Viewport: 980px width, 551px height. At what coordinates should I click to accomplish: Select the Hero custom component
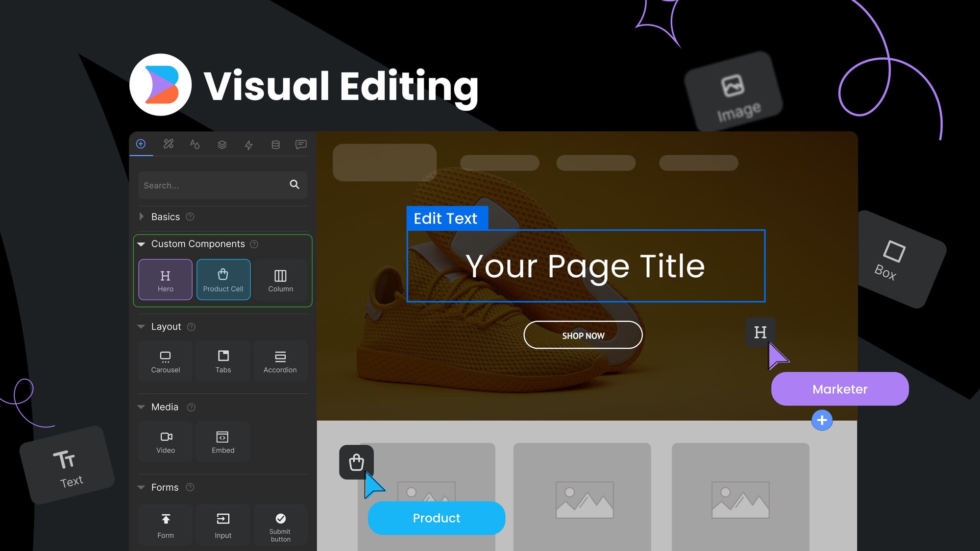tap(165, 280)
